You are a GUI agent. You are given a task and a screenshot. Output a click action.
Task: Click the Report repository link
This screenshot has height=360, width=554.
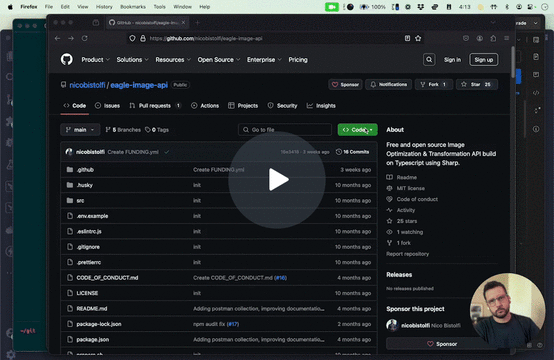407,254
